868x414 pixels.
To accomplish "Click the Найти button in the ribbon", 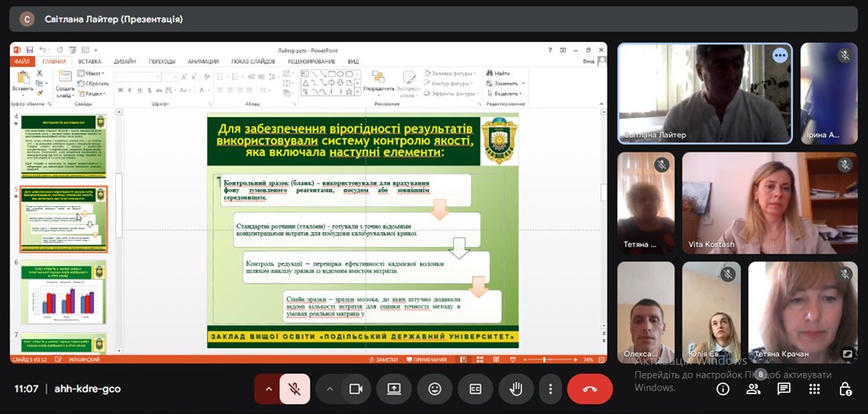I will pos(501,73).
